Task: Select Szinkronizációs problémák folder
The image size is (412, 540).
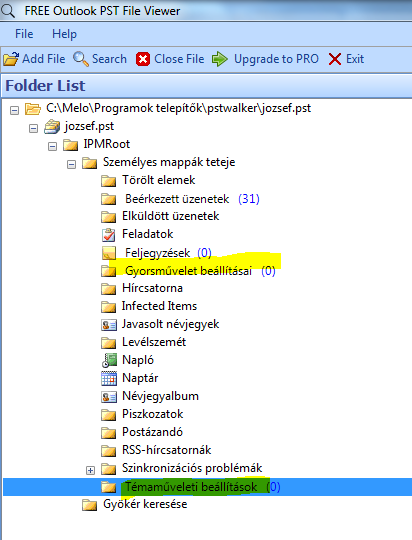Action: point(192,468)
